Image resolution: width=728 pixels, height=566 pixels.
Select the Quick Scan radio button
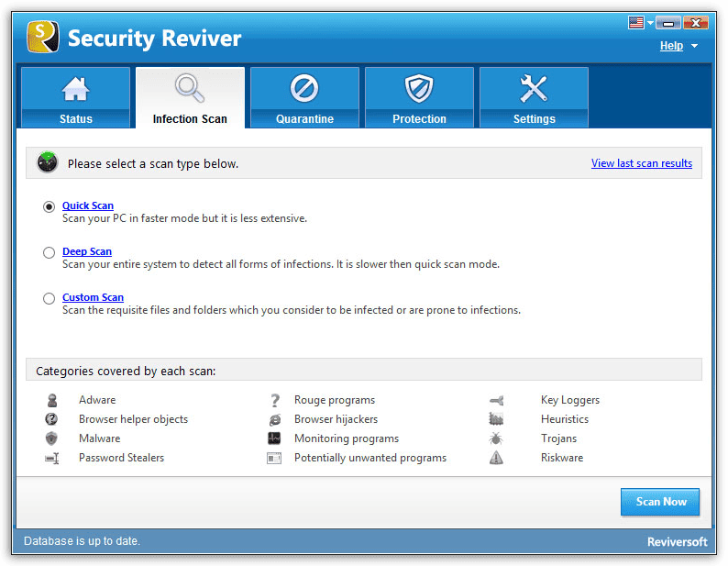[49, 206]
